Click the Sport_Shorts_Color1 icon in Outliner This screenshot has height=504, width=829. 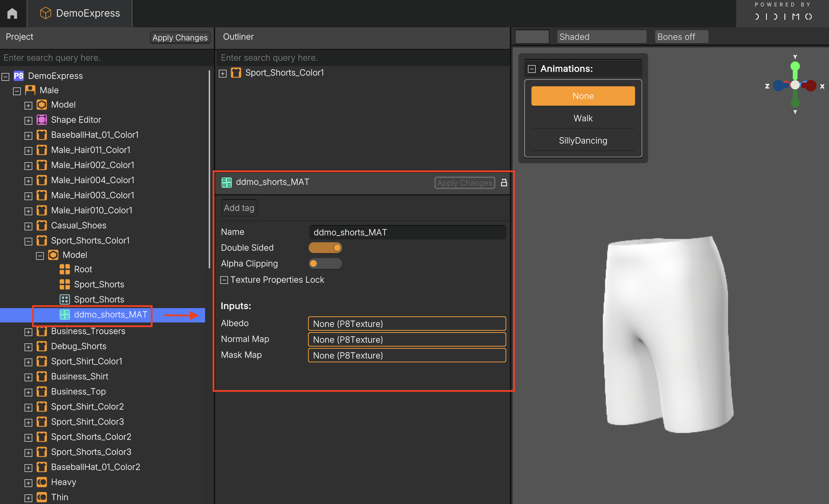coord(236,73)
